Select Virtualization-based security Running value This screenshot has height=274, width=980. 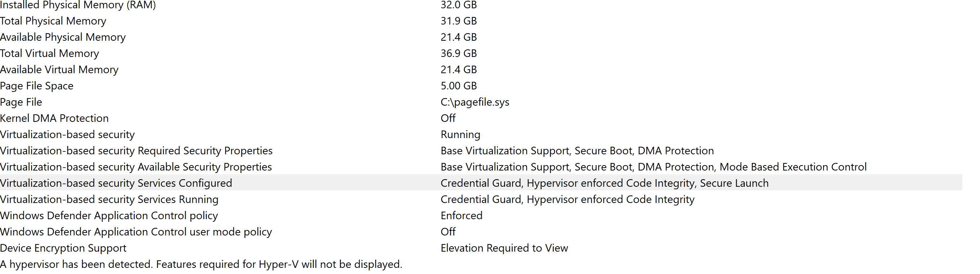(460, 135)
